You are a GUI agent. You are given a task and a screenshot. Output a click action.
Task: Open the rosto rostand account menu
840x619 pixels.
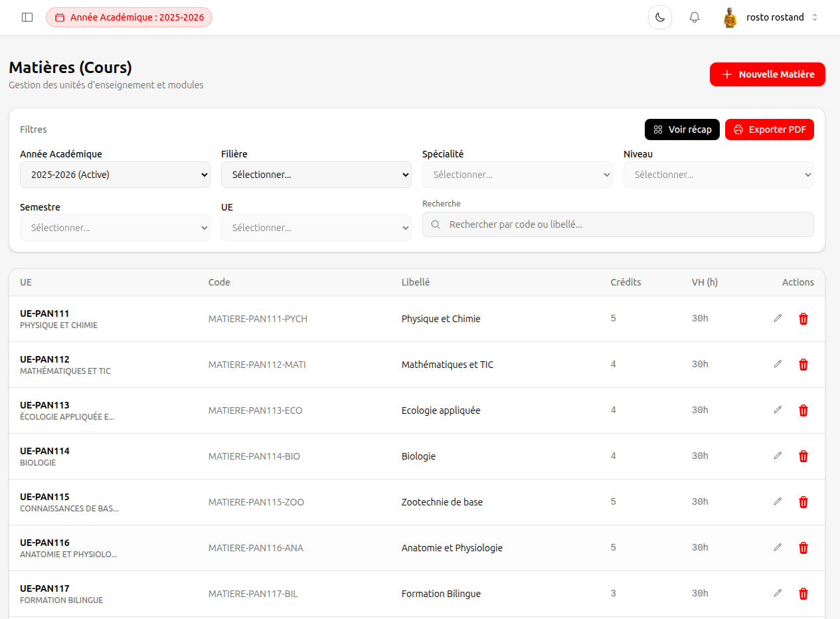pos(770,17)
